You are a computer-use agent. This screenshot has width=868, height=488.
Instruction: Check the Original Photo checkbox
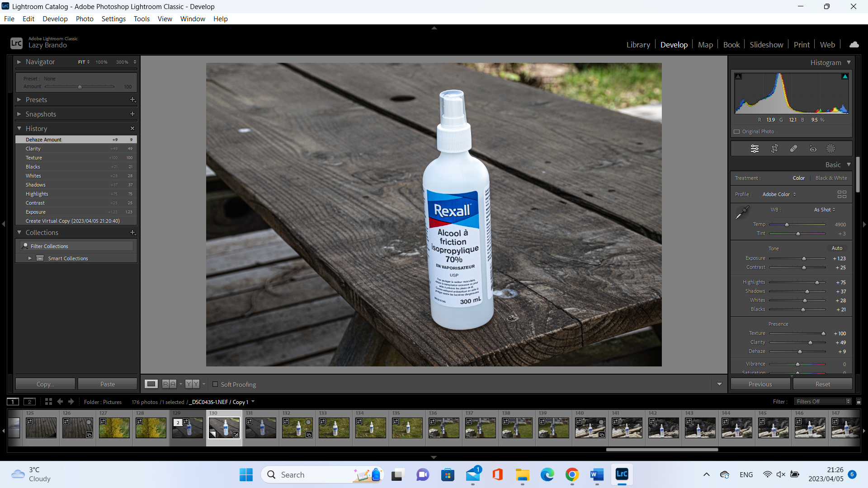[737, 132]
